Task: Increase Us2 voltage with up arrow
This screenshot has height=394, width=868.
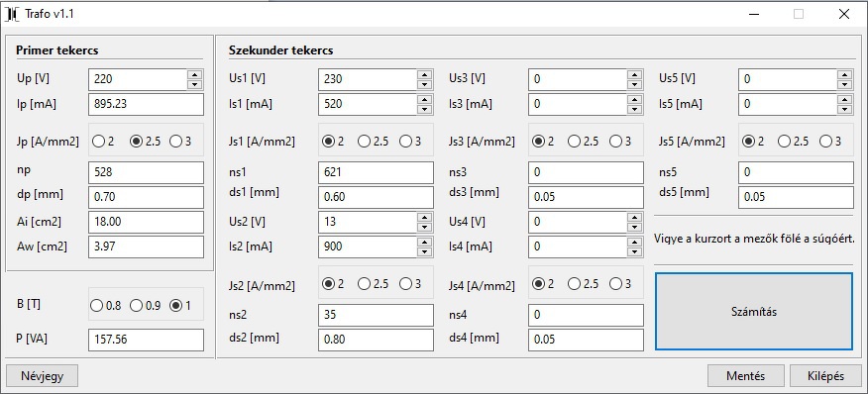Action: (x=425, y=217)
